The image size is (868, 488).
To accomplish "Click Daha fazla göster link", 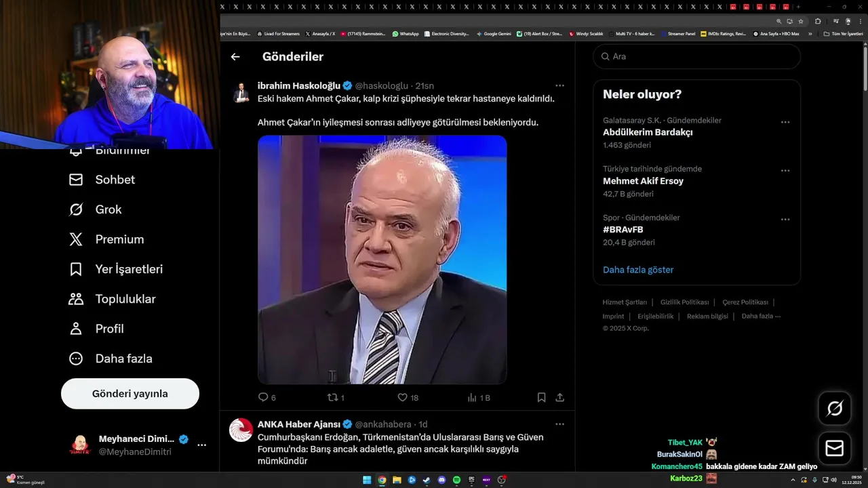I will click(638, 270).
